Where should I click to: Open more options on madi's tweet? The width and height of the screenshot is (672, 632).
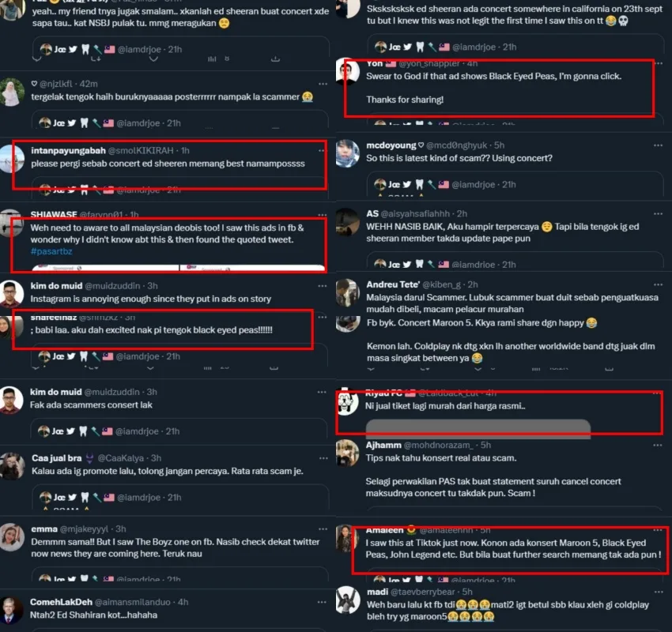(x=659, y=592)
